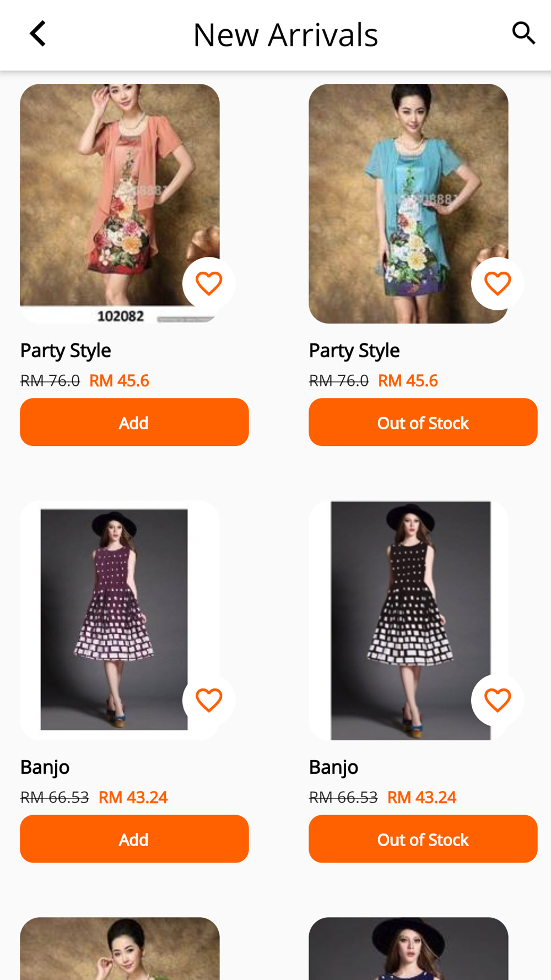Open partially visible bottom-left product photo
551x980 pixels.
pyautogui.click(x=120, y=949)
